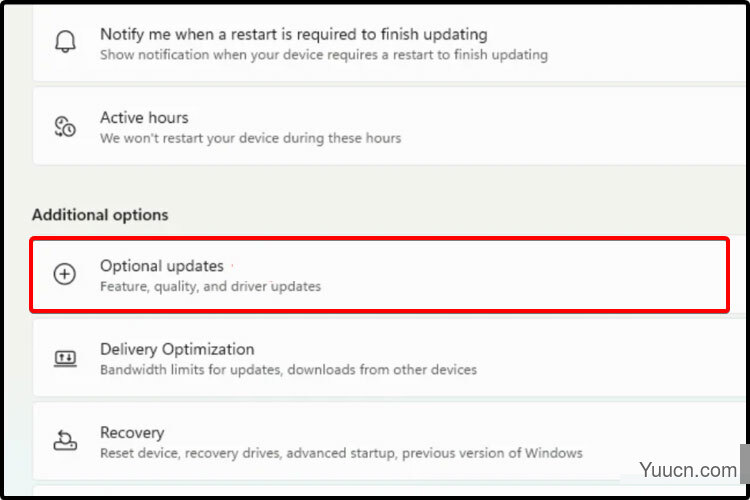The image size is (750, 500).
Task: Open the Optional updates title
Action: pos(162,266)
